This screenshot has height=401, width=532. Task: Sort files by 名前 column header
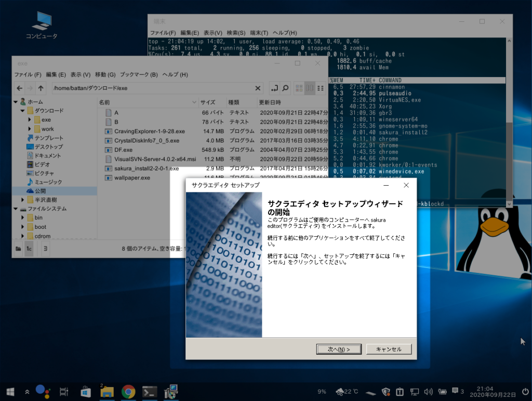point(148,102)
